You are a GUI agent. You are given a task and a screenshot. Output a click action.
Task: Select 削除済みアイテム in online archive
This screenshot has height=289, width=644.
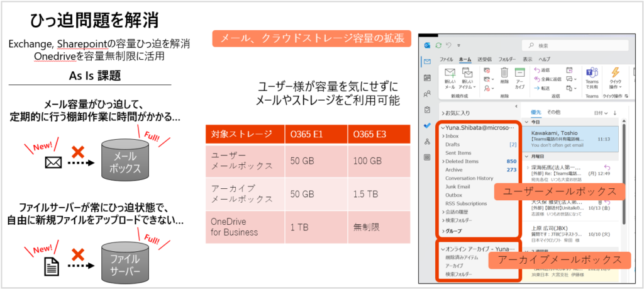[x=462, y=258]
